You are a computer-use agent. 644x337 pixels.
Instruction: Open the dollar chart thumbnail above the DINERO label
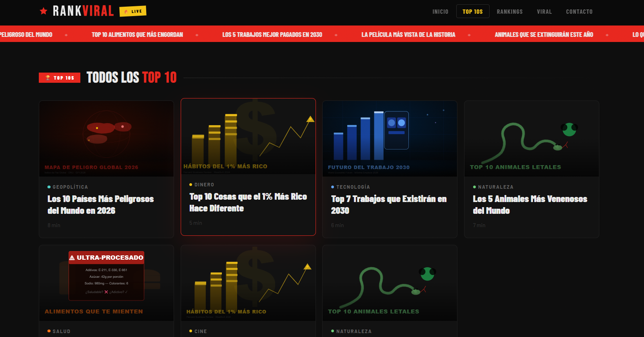248,136
